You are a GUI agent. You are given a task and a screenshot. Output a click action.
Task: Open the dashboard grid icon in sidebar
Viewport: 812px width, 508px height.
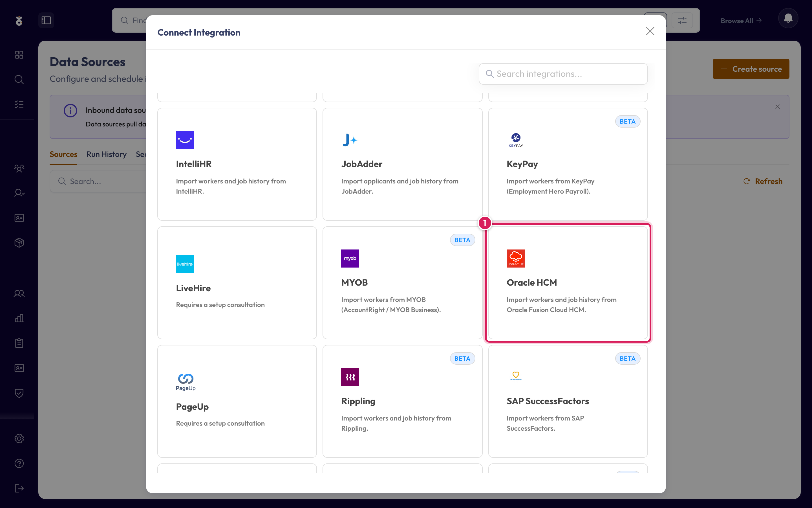coord(19,55)
